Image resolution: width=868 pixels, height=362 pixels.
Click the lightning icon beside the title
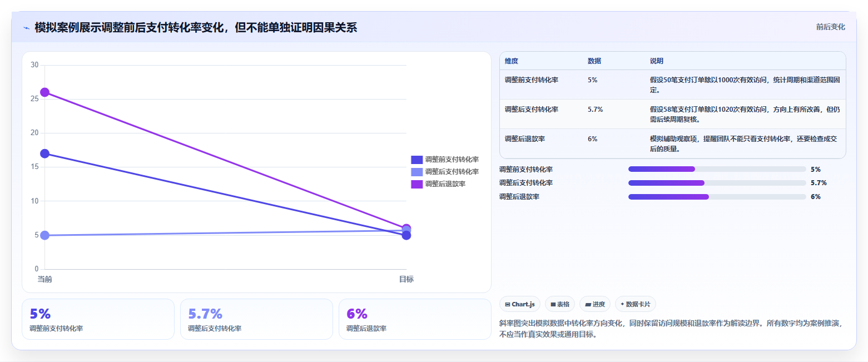26,27
